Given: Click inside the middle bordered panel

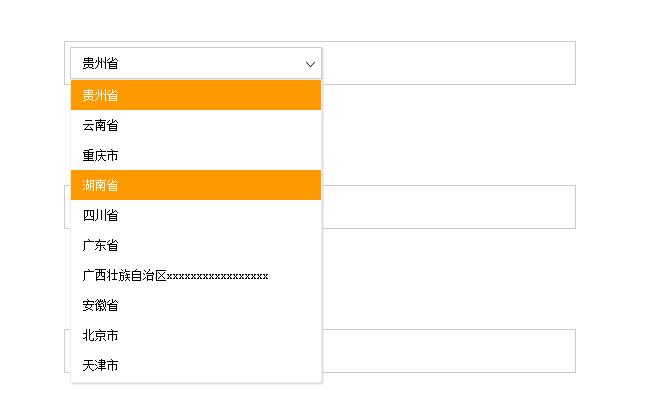Looking at the screenshot, I should coord(449,207).
